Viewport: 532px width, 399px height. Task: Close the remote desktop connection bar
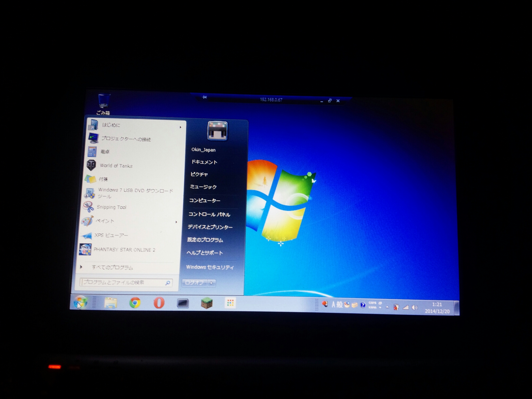pos(338,101)
